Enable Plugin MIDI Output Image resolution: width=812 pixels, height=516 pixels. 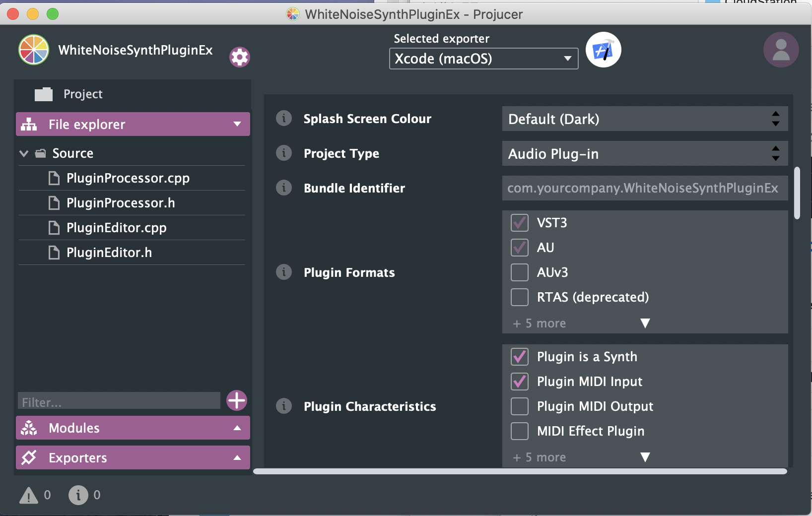(519, 406)
